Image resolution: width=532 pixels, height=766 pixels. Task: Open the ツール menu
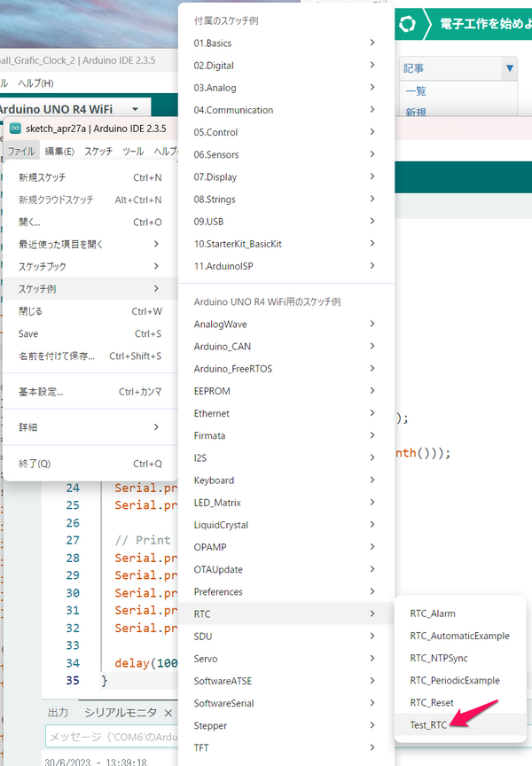pos(133,151)
